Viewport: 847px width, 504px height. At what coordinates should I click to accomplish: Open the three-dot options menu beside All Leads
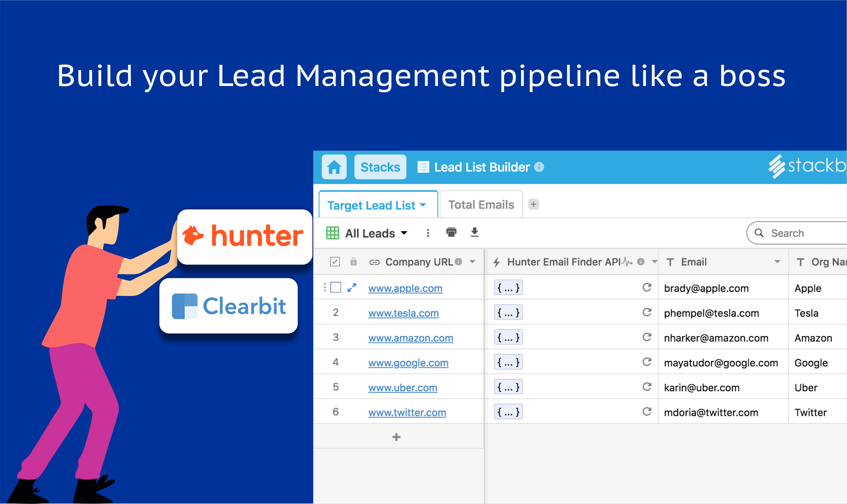[x=428, y=233]
